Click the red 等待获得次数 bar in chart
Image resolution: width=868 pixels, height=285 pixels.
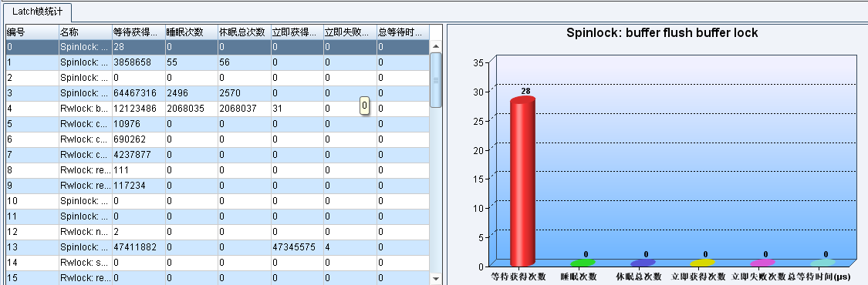tap(522, 181)
